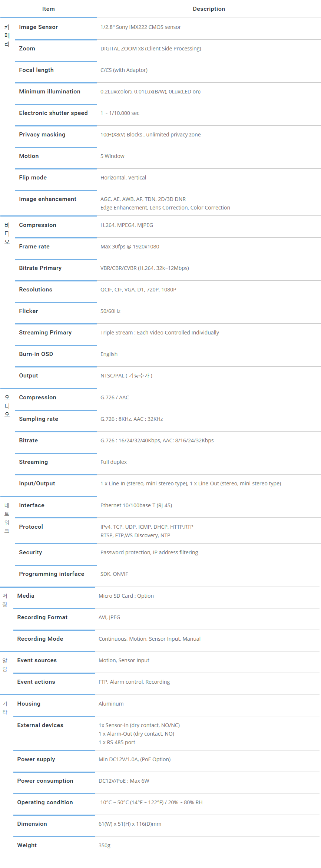Viewport: 321px width, 868px height.
Task: Select the Sampling rate label
Action: tap(39, 419)
